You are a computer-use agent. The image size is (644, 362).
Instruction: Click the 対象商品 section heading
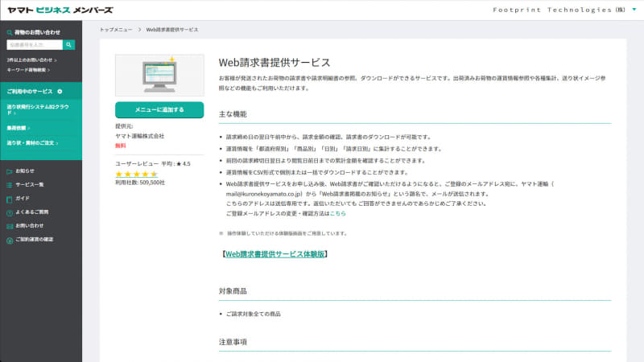tap(233, 291)
